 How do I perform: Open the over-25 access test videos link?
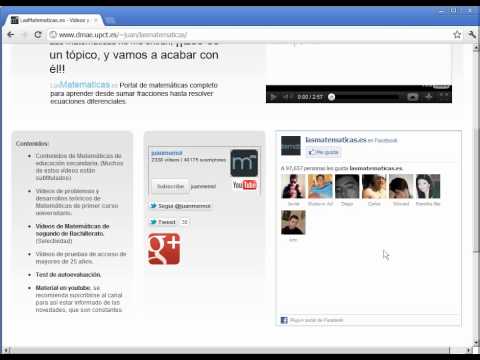[81, 258]
